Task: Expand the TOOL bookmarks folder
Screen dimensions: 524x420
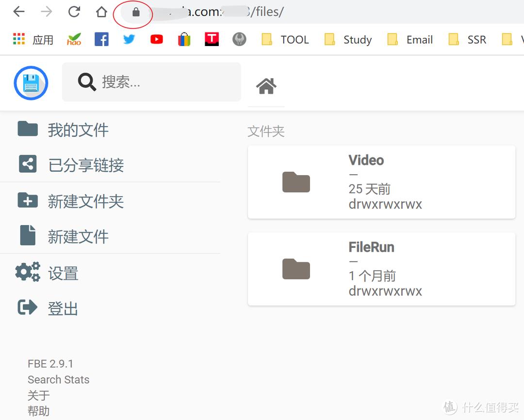Action: (285, 39)
